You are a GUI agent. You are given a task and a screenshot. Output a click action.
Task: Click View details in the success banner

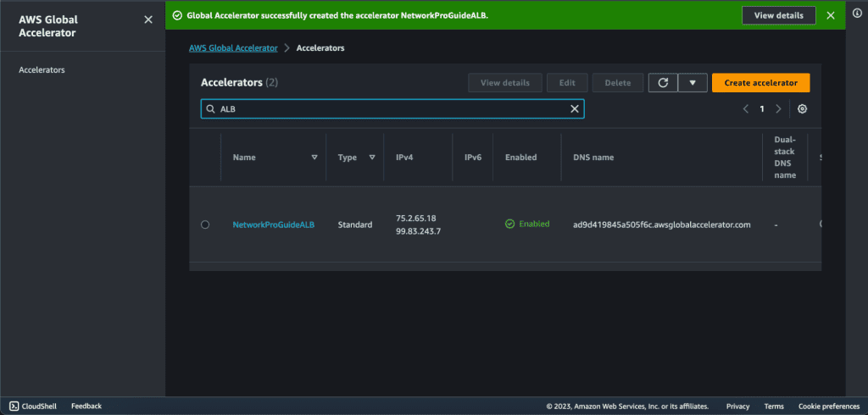(x=779, y=15)
